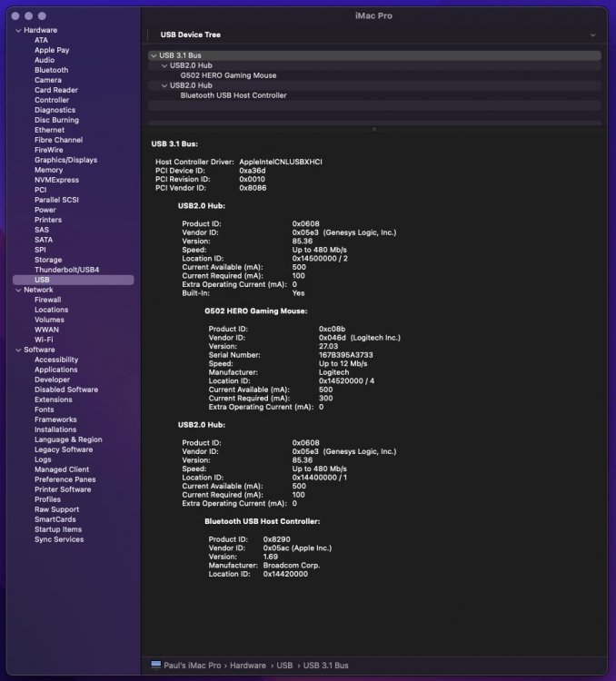Select Ethernet under Hardware

(x=49, y=130)
